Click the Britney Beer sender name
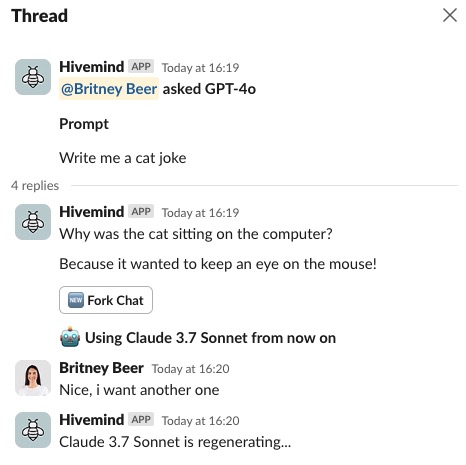The image size is (466, 465). (101, 368)
